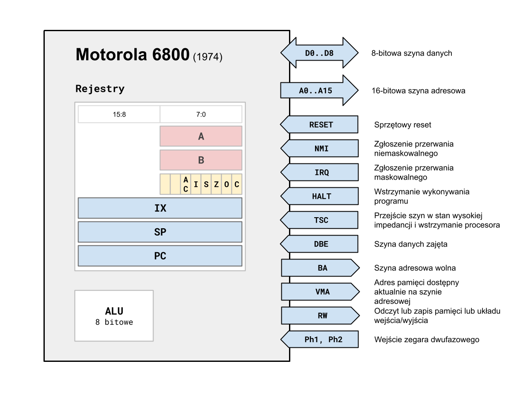532x396 pixels.
Task: Click the IRQ signal arrow
Action: [322, 172]
